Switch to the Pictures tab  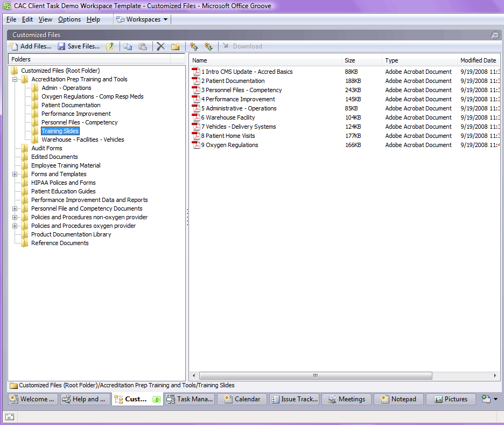(x=451, y=399)
